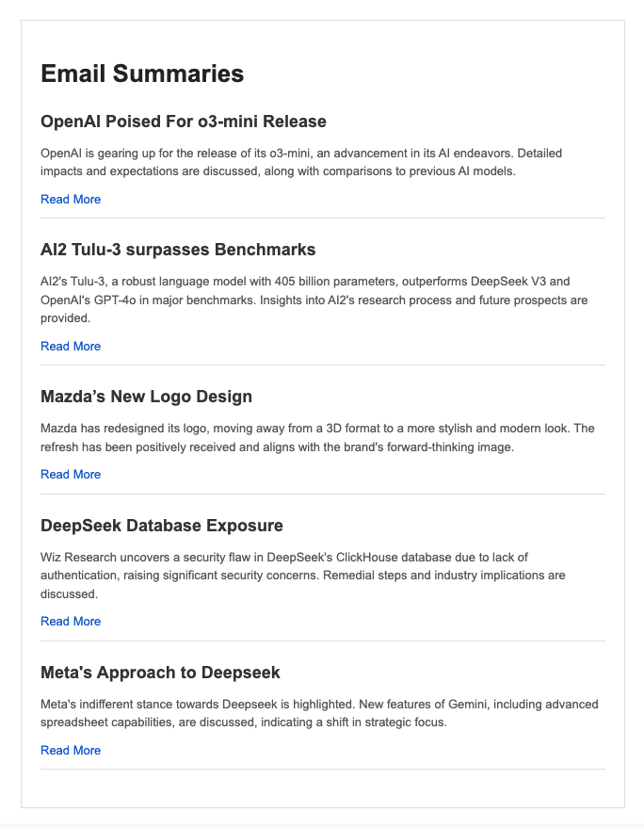Open Read More under OpenAI o3-mini Release
Viewport: 644px width, 828px height.
click(x=71, y=200)
